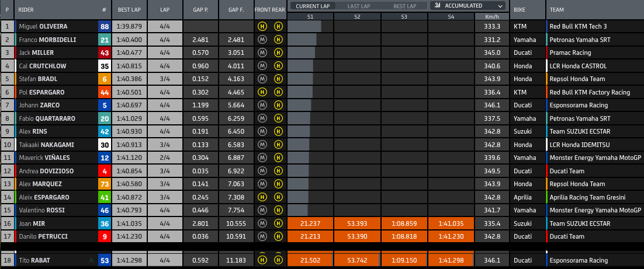Click Alex Marquez's rear hard tyre icon
This screenshot has width=644, height=269.
[279, 184]
